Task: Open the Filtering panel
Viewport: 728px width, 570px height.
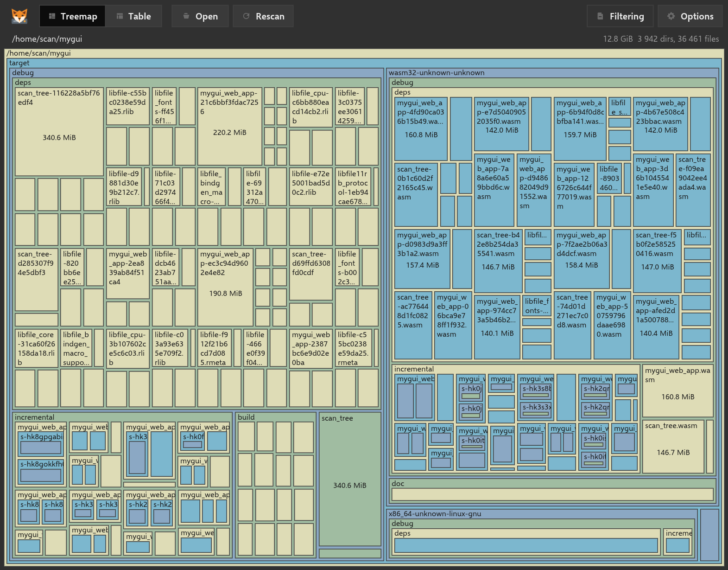Action: (620, 16)
